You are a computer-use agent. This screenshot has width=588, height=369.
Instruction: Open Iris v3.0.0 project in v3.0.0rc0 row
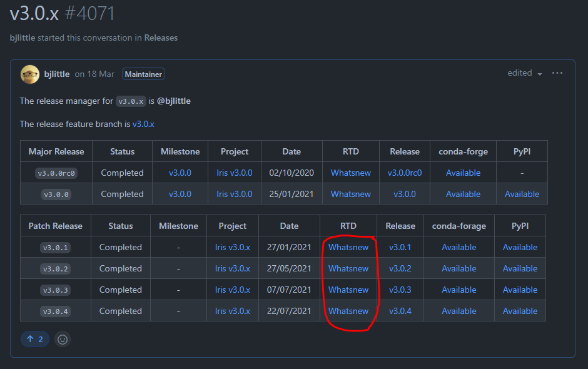(x=235, y=173)
